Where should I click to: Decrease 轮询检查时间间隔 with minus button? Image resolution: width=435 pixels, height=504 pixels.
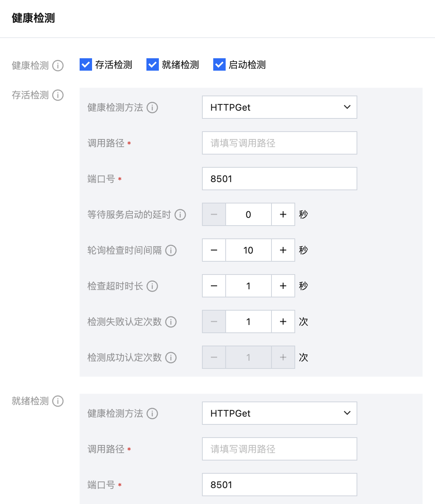click(x=214, y=250)
